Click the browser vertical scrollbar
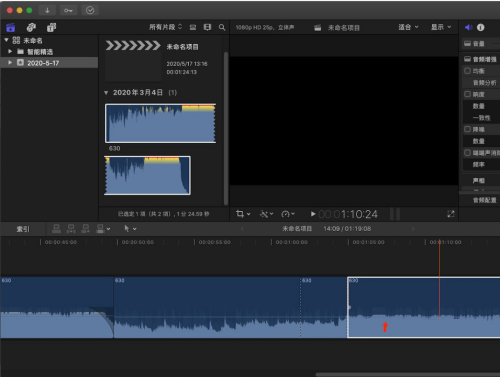This screenshot has width=500, height=377. point(226,128)
